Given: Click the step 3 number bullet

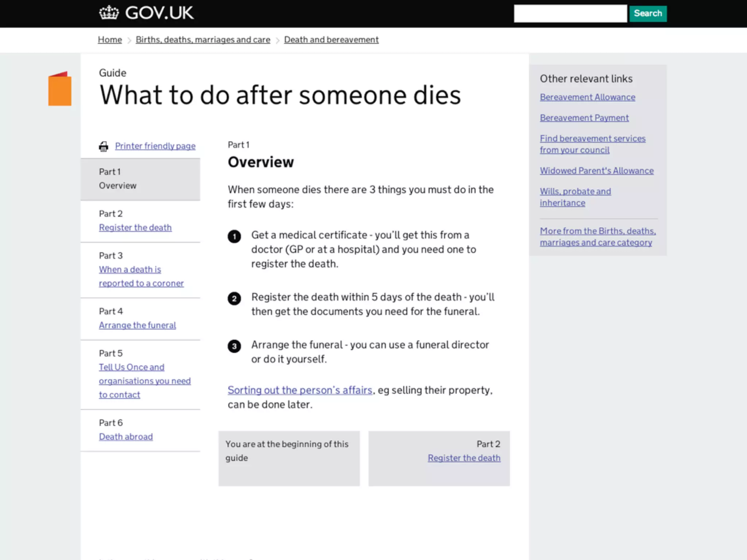Looking at the screenshot, I should click(x=234, y=346).
